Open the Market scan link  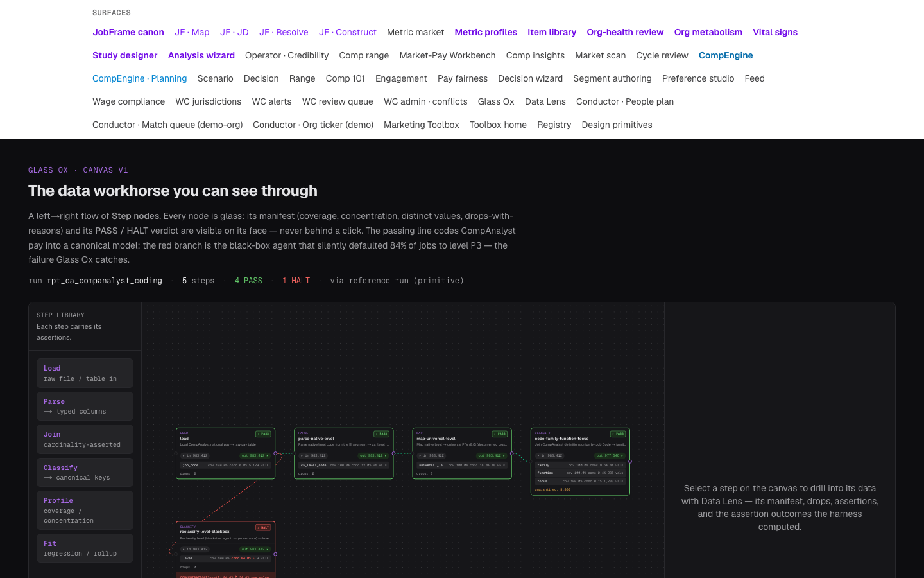[x=600, y=55]
